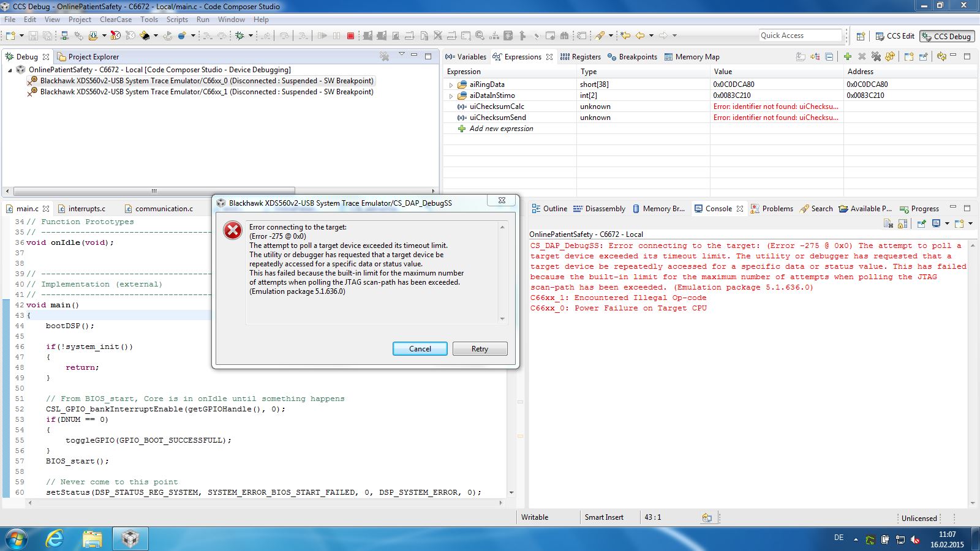The image size is (980, 551).
Task: Click the Debug bug icon in toolbar
Action: 239,36
